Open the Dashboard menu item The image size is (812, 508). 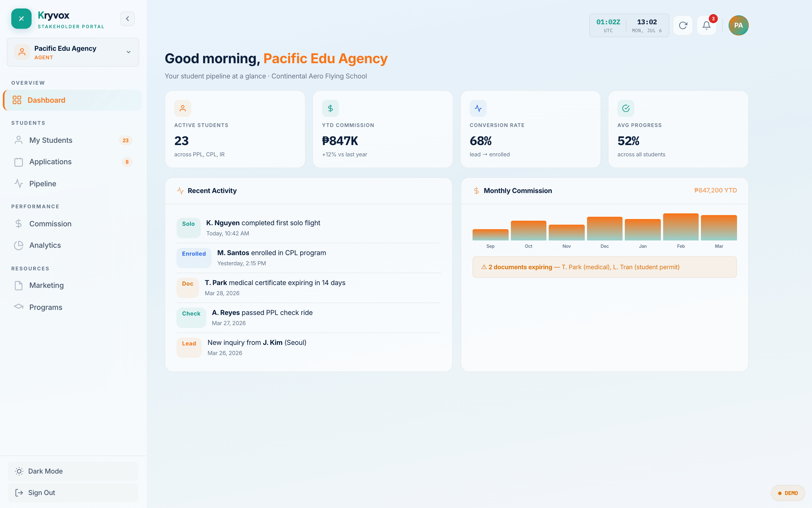[x=72, y=100]
